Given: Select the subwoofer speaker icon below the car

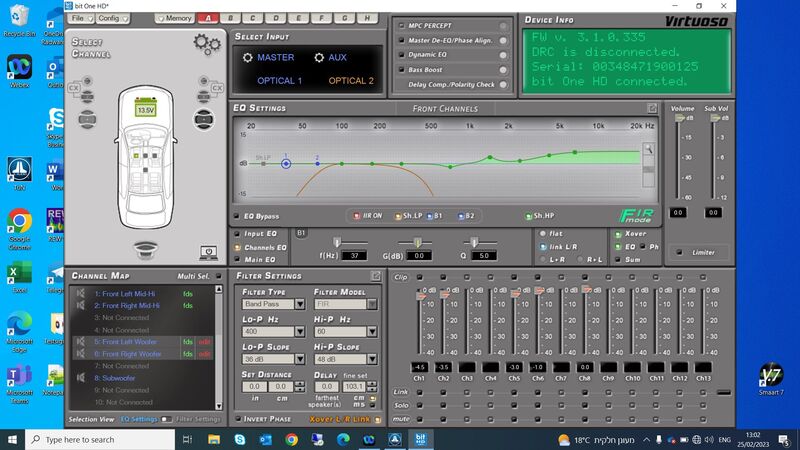Looking at the screenshot, I should tap(146, 249).
